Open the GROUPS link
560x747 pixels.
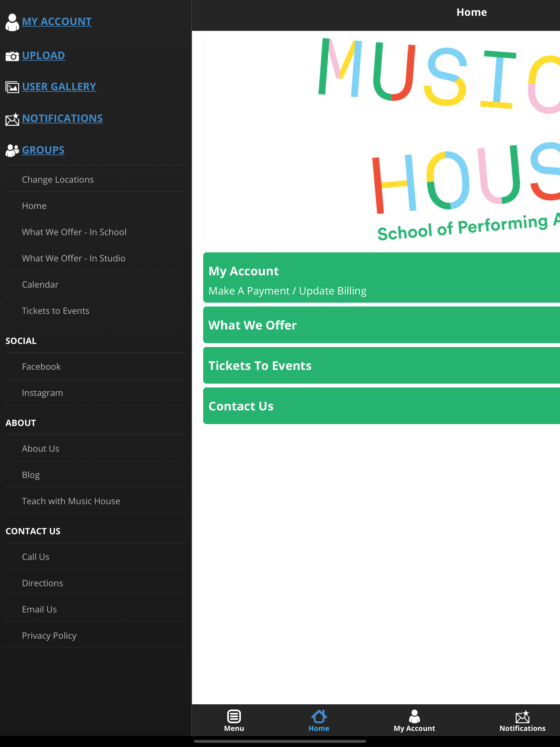click(43, 150)
